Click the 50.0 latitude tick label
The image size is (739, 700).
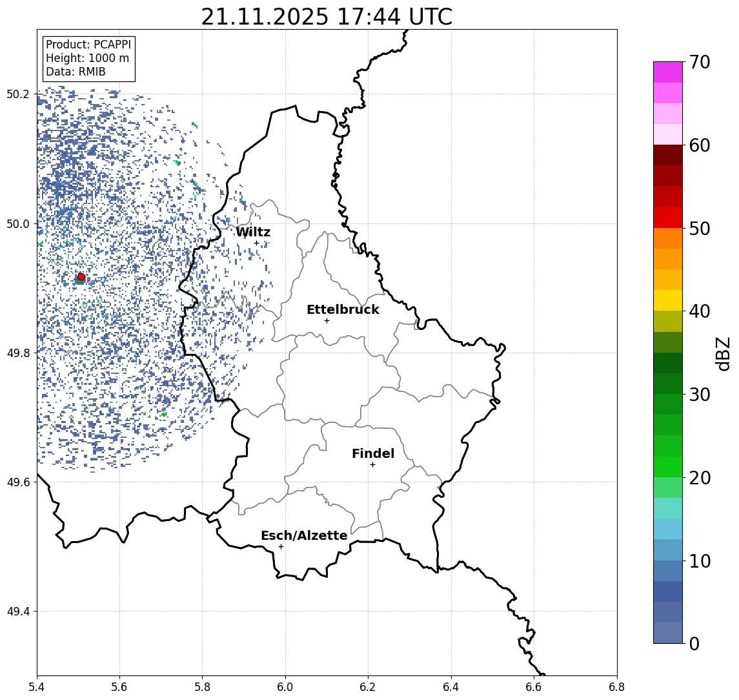(x=18, y=223)
